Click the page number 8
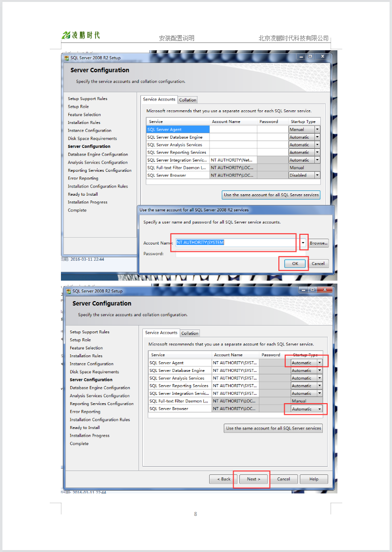Viewport: 392px width, 552px height. pyautogui.click(x=196, y=514)
